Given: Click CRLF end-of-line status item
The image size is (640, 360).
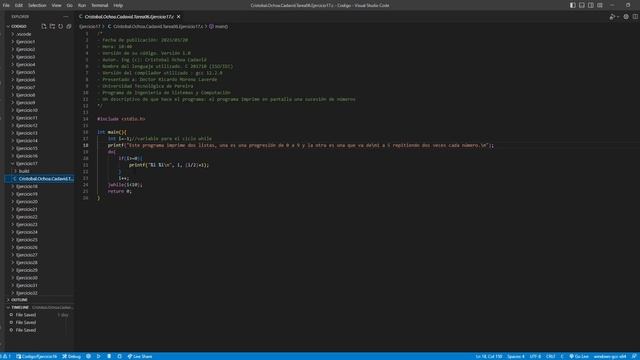Looking at the screenshot, I should 551,356.
